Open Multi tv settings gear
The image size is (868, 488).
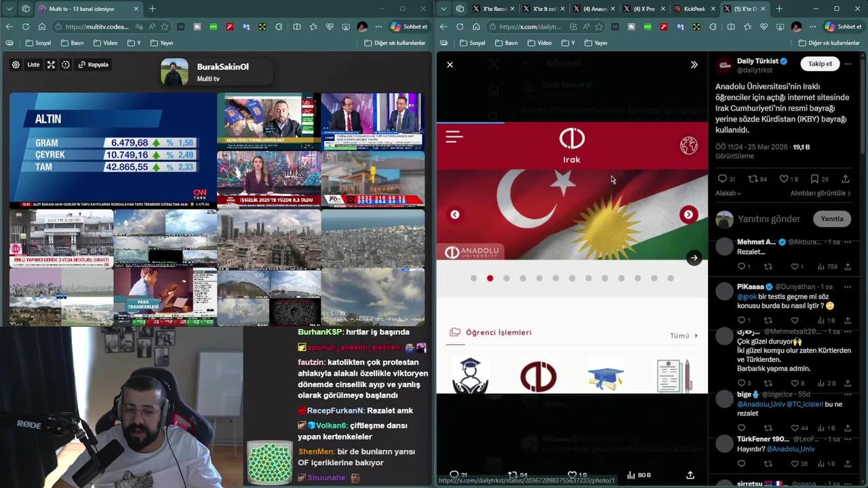16,64
